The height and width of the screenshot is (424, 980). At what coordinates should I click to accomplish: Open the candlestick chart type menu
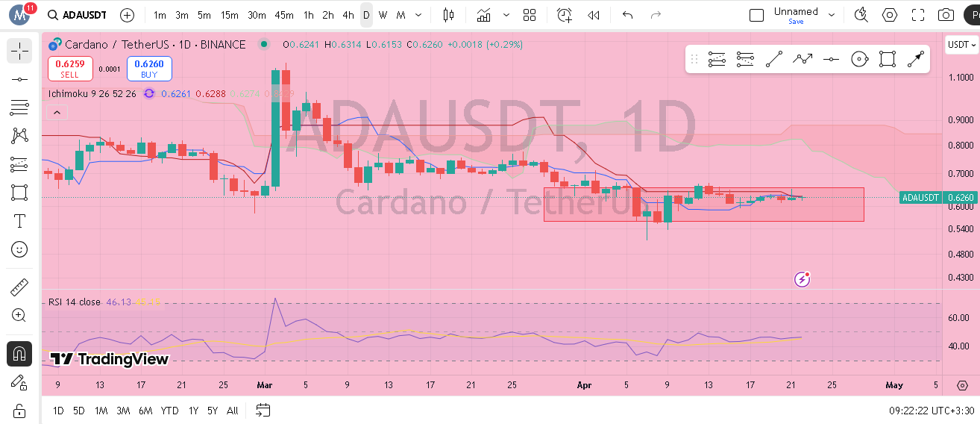pos(448,15)
